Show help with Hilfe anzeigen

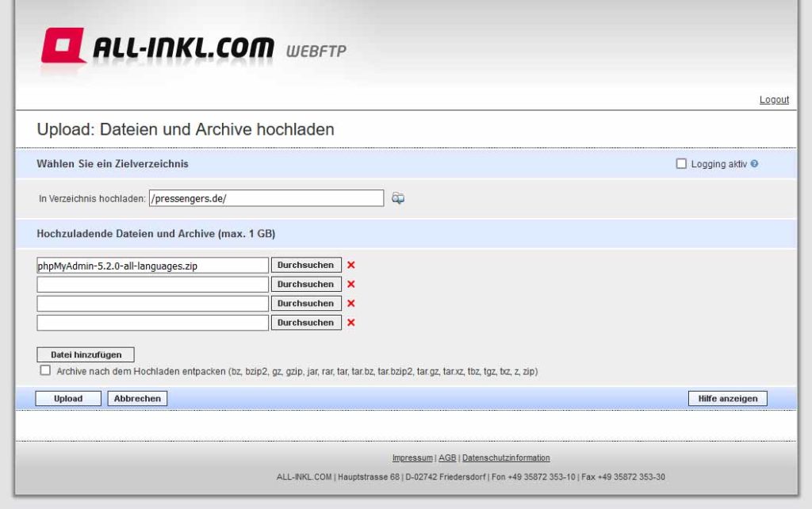tap(728, 399)
